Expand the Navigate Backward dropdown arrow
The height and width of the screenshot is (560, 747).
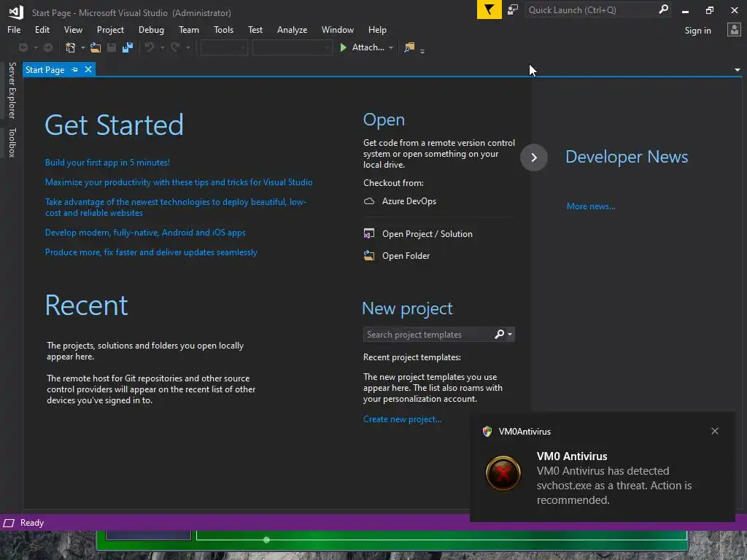click(x=35, y=47)
